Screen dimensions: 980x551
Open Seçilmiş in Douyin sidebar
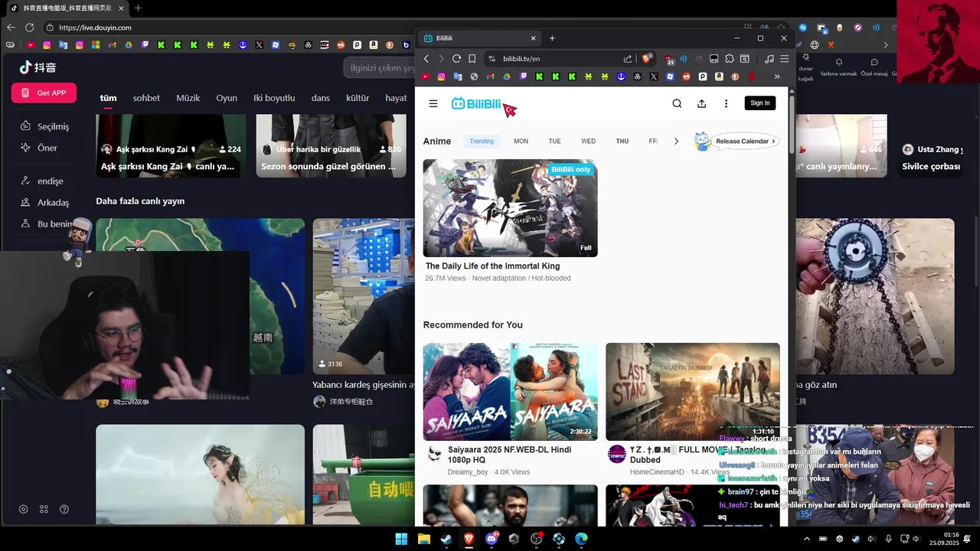pyautogui.click(x=46, y=126)
